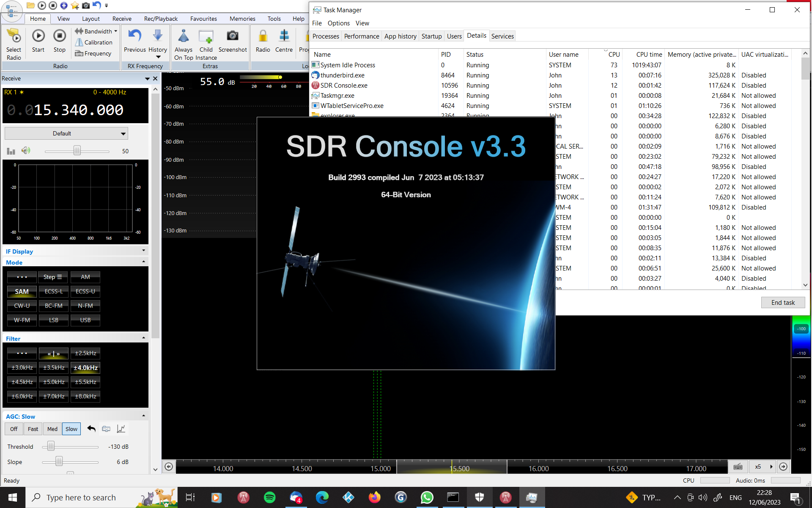The image size is (812, 508).
Task: Switch to the Performance tab in Task Manager
Action: coord(361,36)
